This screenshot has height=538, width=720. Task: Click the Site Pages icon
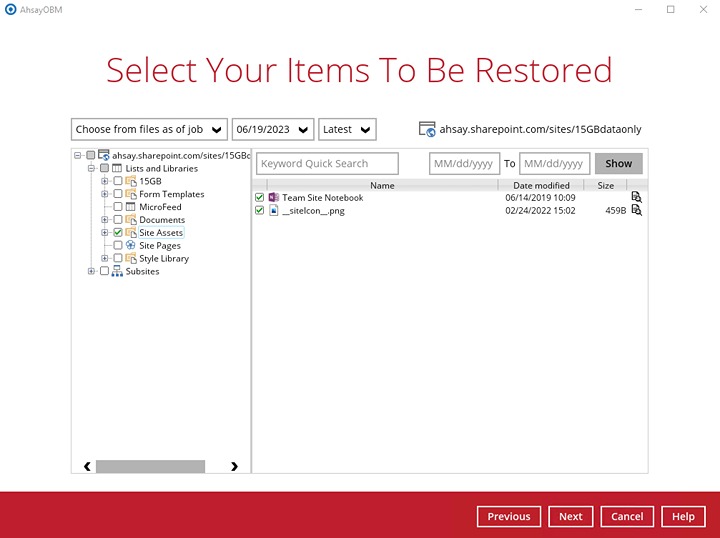click(x=130, y=245)
